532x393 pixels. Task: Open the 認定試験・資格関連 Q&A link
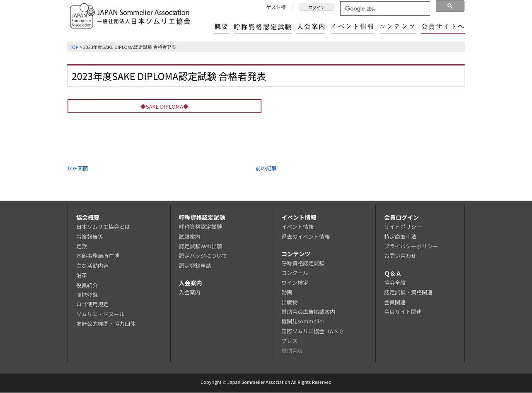point(408,292)
